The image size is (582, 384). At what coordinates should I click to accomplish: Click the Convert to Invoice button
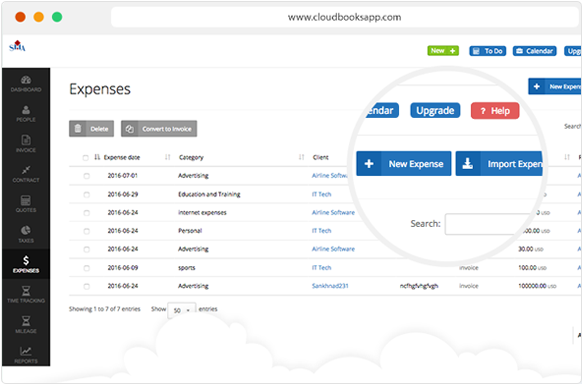pyautogui.click(x=159, y=129)
